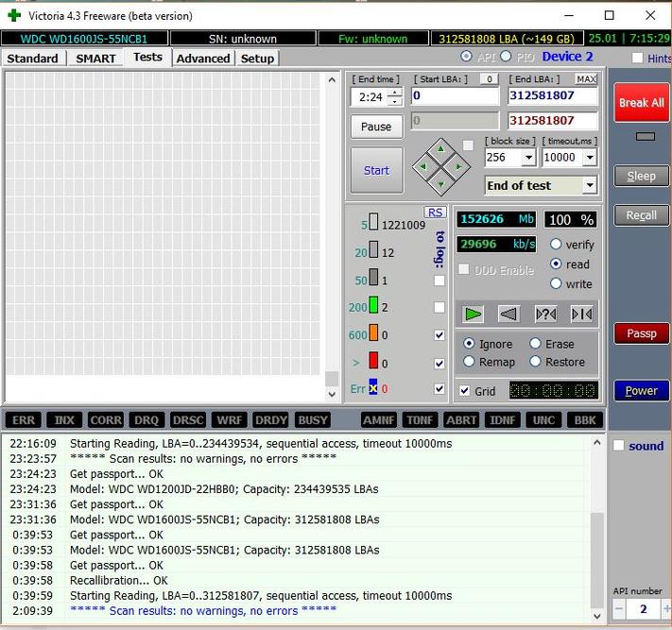Click the random seek '?' button
The width and height of the screenshot is (672, 630).
(x=545, y=314)
